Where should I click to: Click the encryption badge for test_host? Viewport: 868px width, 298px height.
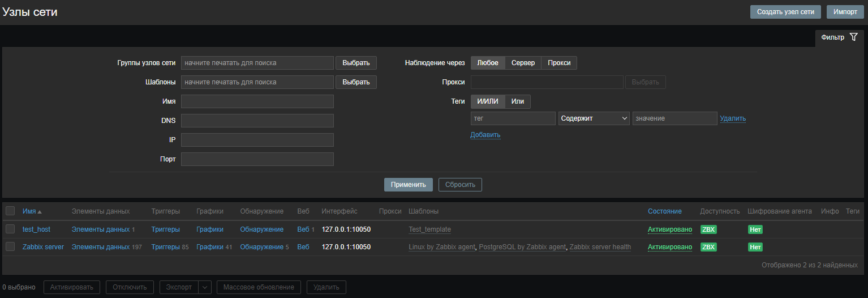tap(755, 229)
